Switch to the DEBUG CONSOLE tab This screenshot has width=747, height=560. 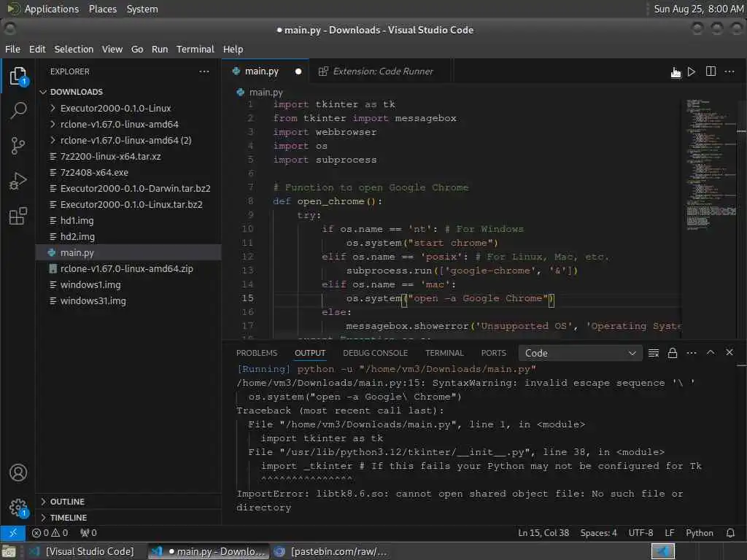click(x=376, y=353)
